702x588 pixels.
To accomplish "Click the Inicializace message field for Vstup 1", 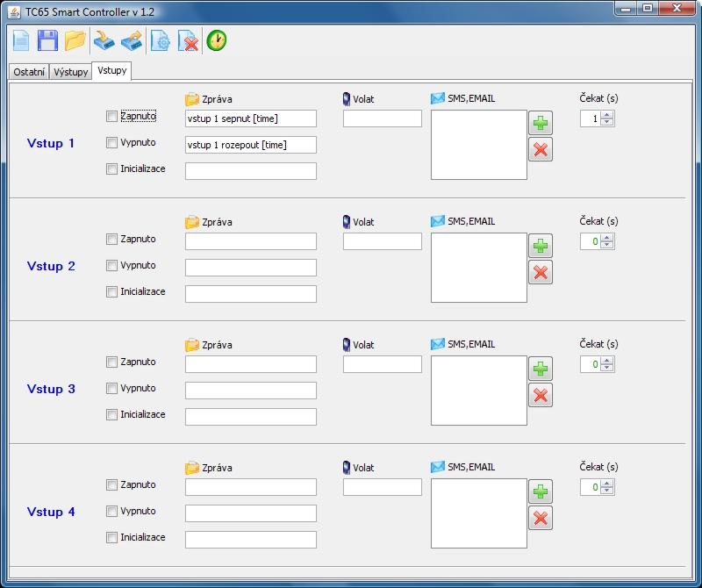I will pyautogui.click(x=251, y=171).
